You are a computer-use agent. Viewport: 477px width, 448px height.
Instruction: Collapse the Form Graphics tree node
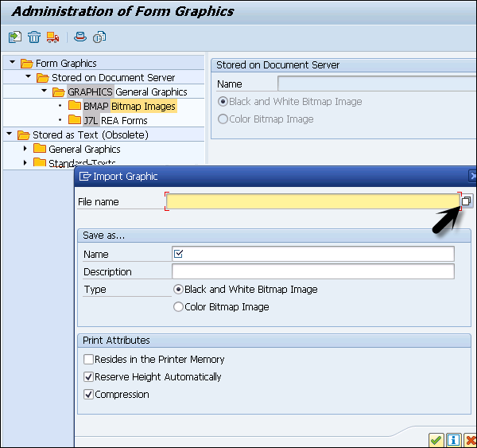click(x=11, y=64)
